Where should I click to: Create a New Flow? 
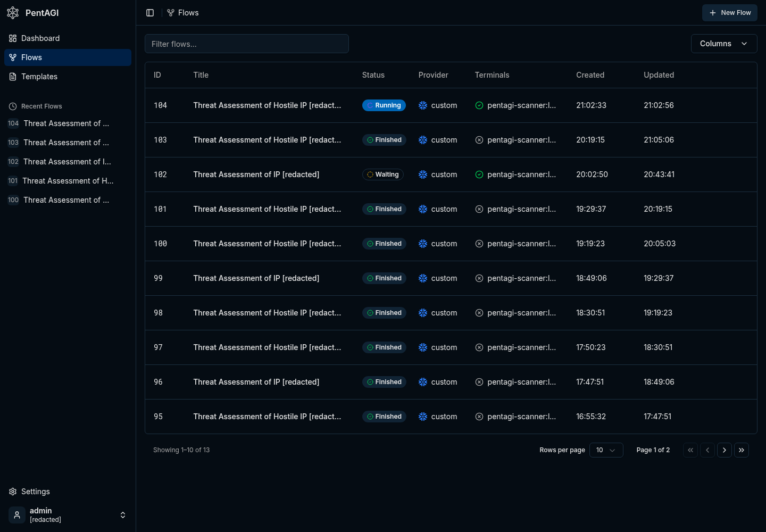coord(730,13)
